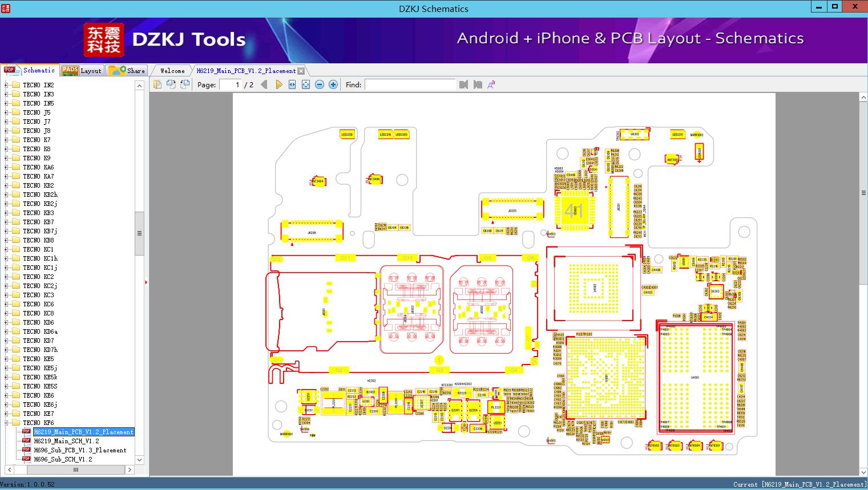
Task: Click the Find text field
Action: tap(410, 84)
